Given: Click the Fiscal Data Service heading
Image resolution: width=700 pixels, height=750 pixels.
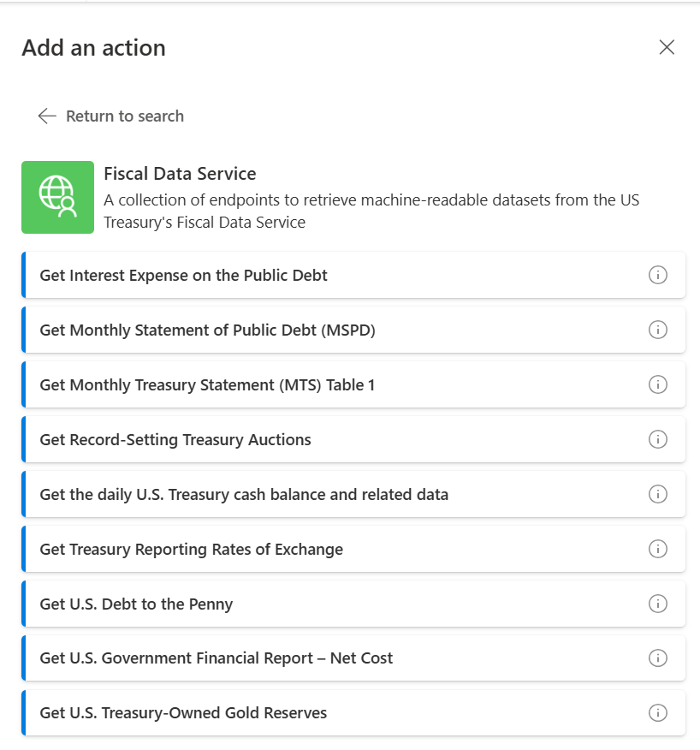Looking at the screenshot, I should [x=180, y=174].
